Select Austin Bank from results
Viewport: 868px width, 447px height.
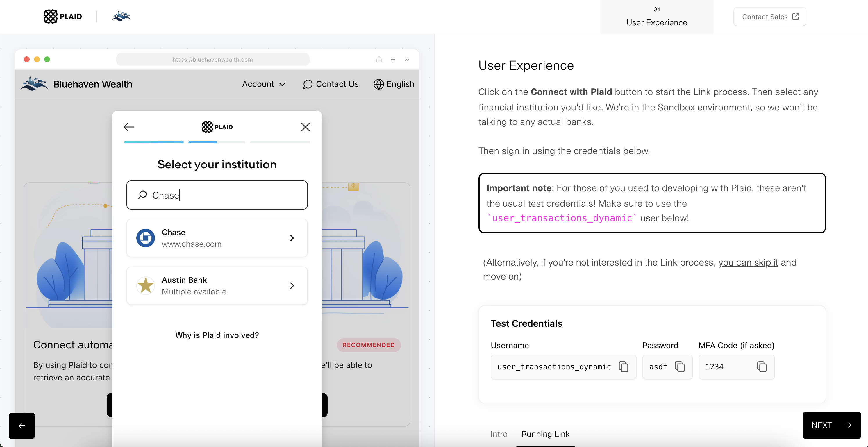tap(217, 286)
